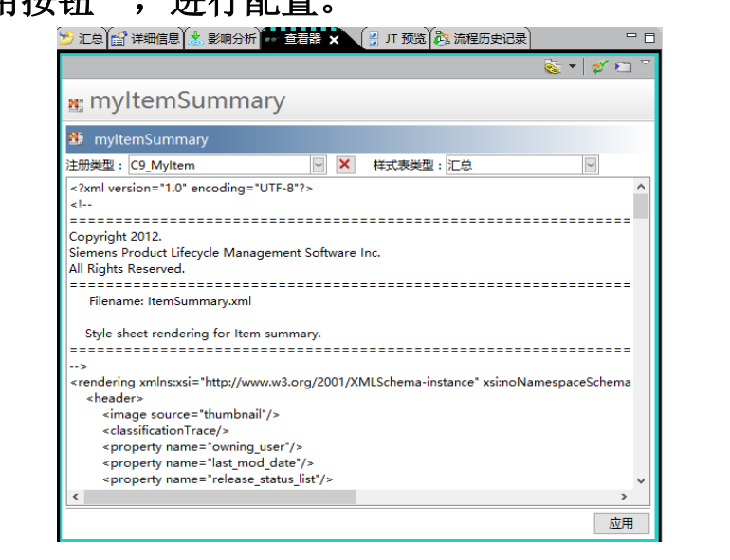Switch to the 汇总 tab
This screenshot has height=560, width=730.
(x=82, y=39)
